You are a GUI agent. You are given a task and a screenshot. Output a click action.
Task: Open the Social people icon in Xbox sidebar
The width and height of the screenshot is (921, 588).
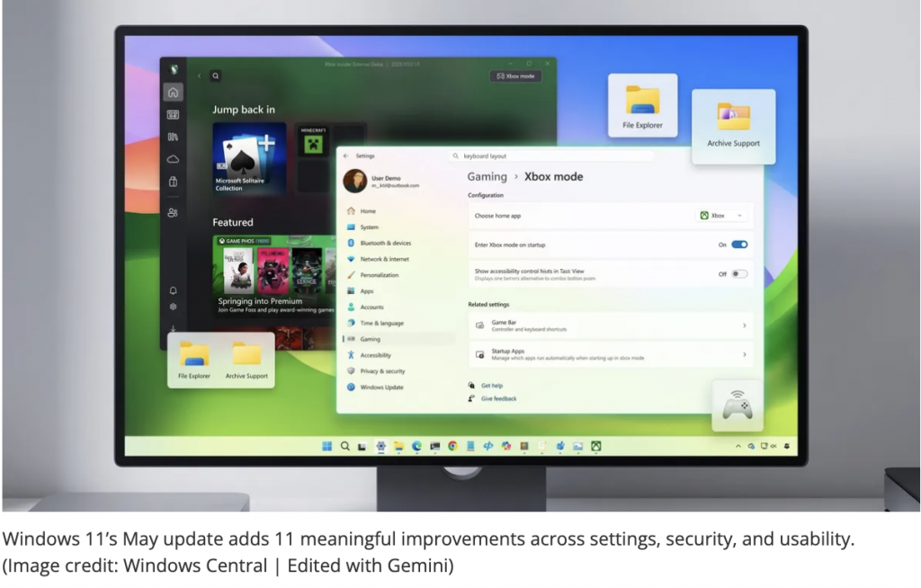coord(174,213)
